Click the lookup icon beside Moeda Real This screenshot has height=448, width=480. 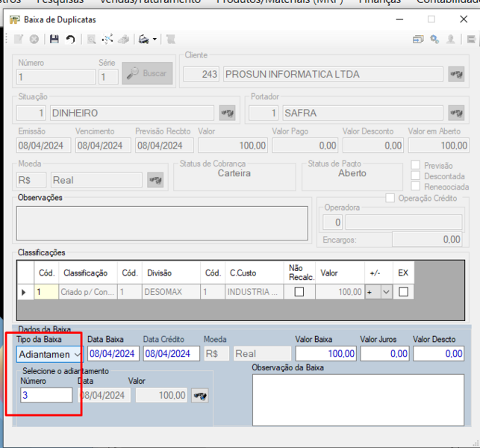pos(155,180)
